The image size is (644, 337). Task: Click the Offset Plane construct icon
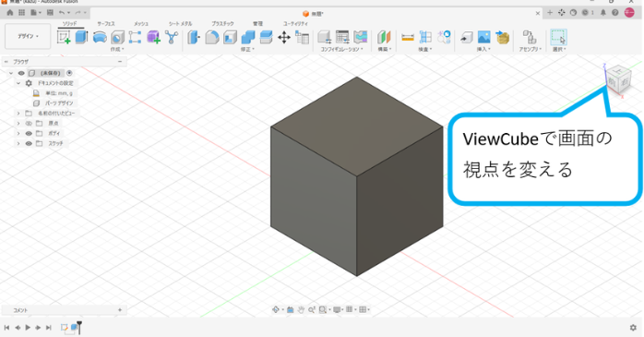[x=384, y=38]
